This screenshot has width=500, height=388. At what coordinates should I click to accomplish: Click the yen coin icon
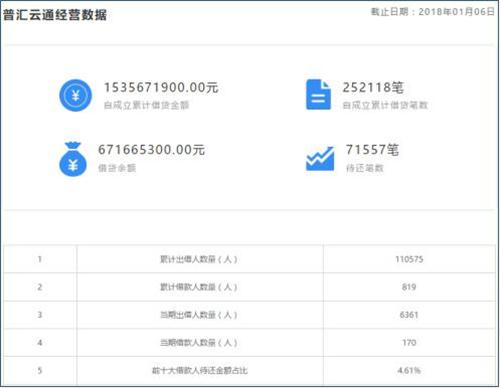coord(75,95)
